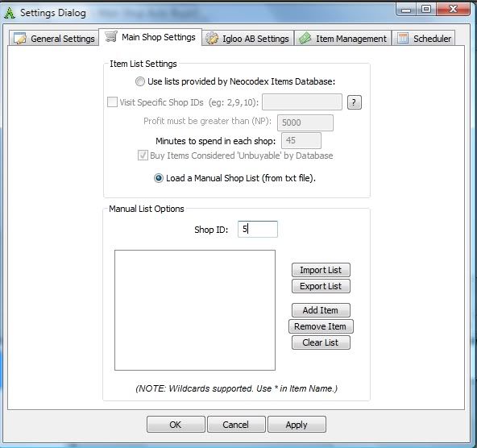Click the Import List button
477x448 pixels.
pos(321,270)
